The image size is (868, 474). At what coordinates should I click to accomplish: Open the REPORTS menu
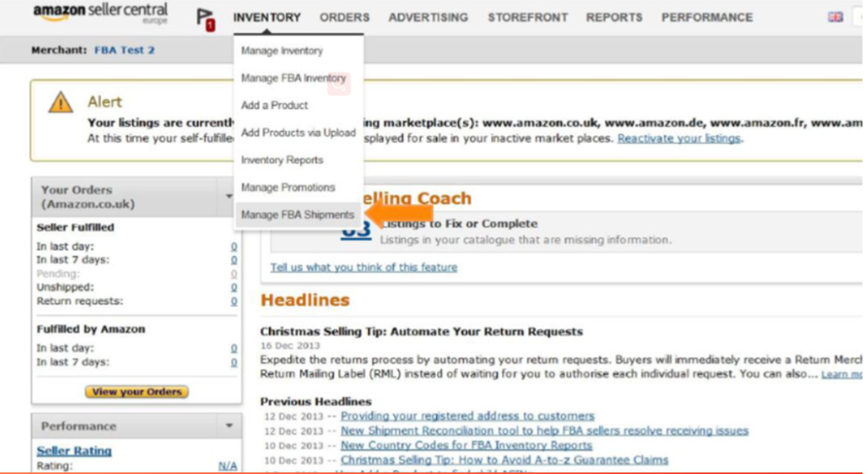point(615,18)
